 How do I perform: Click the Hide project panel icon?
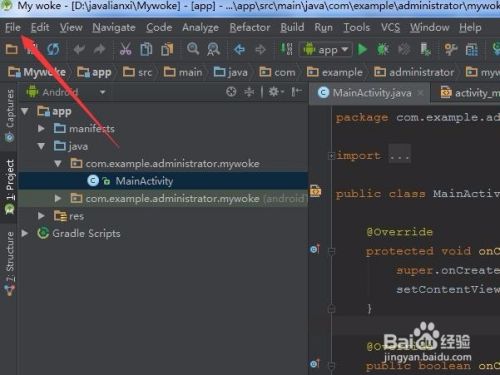point(296,92)
